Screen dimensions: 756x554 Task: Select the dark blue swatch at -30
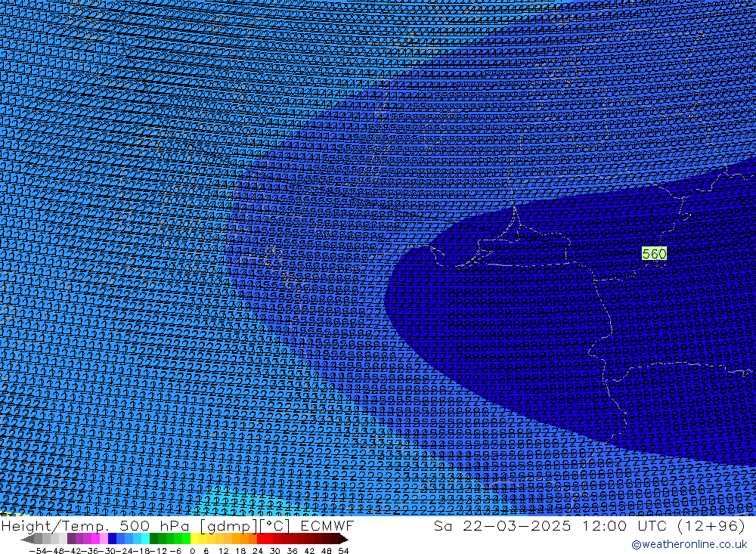pyautogui.click(x=113, y=539)
